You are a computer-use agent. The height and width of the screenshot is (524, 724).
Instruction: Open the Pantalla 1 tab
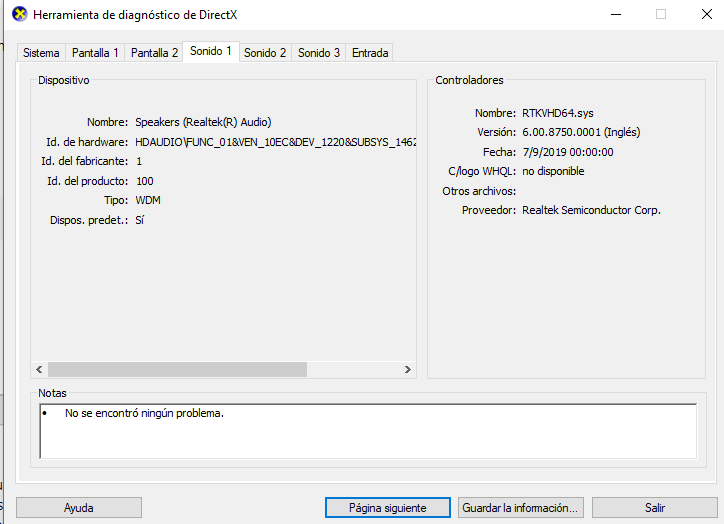[x=95, y=53]
